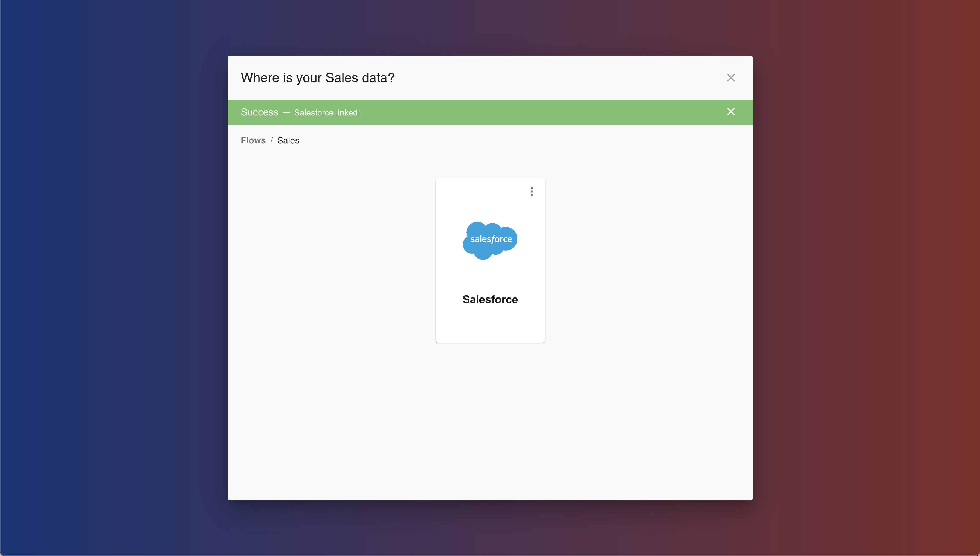
Task: Open the Salesforce card three-dot menu
Action: [x=531, y=191]
